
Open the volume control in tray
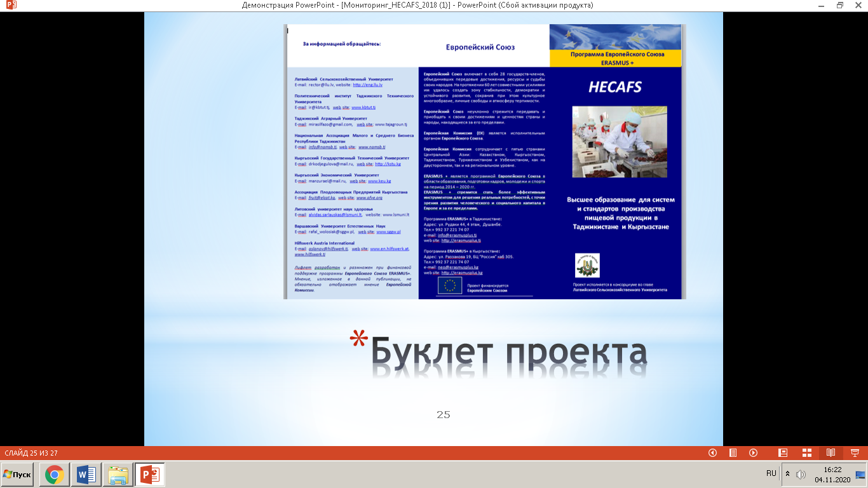[x=801, y=474]
